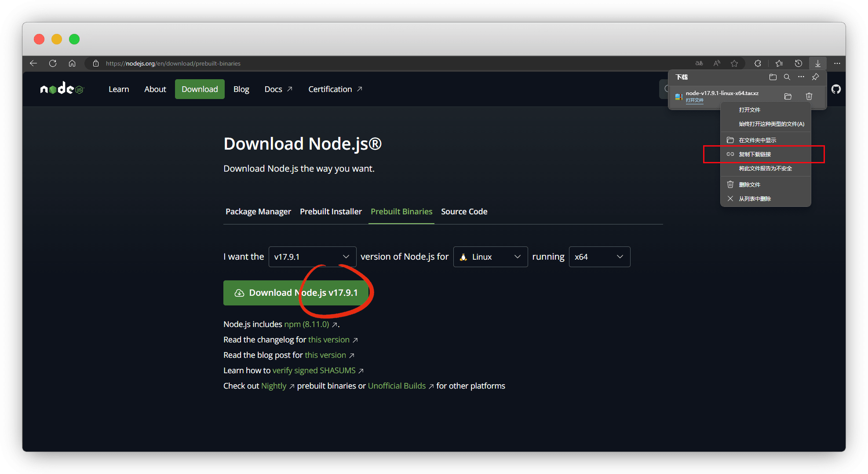Image resolution: width=868 pixels, height=474 pixels.
Task: Open browser settings and more menu
Action: pos(837,63)
